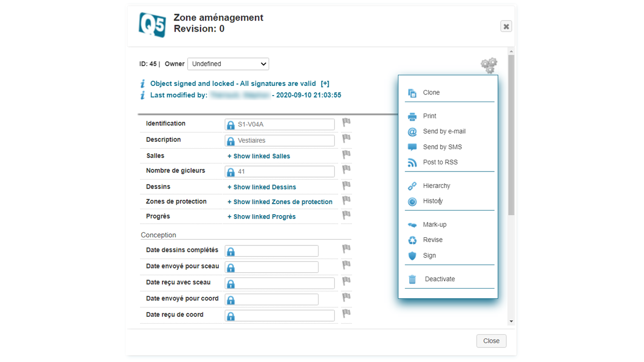Viewport: 644px width, 362px height.
Task: Click the @ icon for Send by e-mail
Action: tap(412, 132)
